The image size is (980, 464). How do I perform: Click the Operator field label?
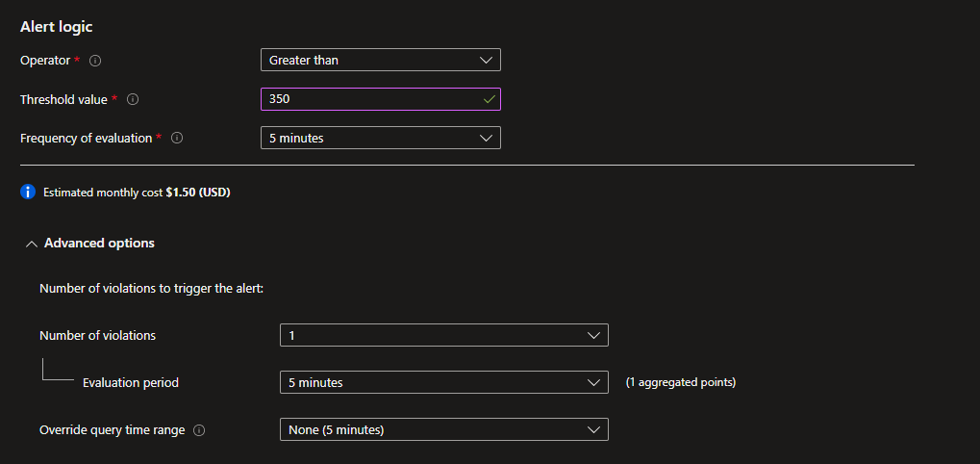45,61
